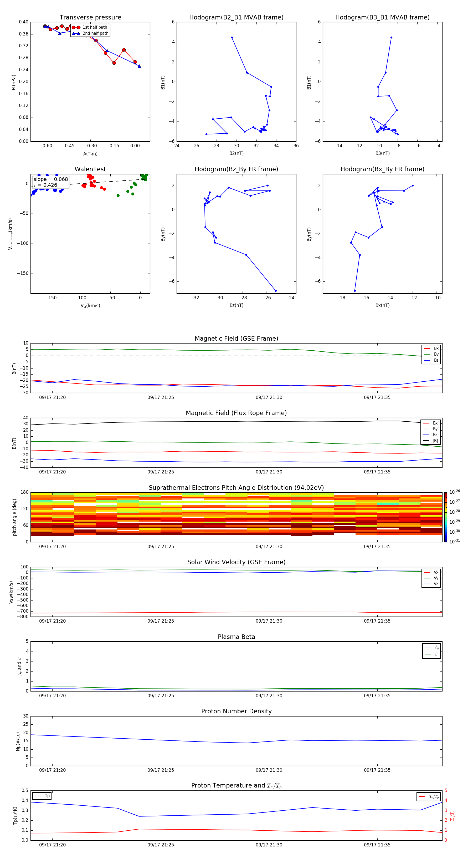The height and width of the screenshot is (868, 473).
Task: Click the "Solar Wind Velocity (GSE Frame)" title
Action: [236, 562]
